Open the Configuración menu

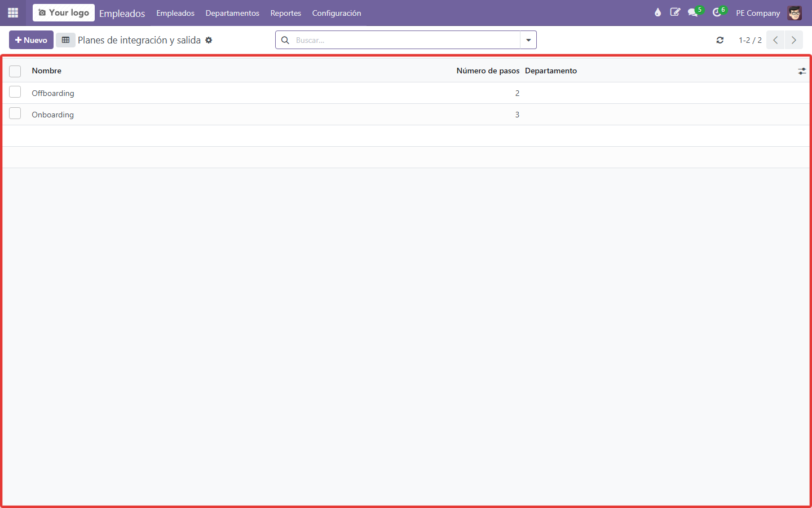(x=337, y=13)
